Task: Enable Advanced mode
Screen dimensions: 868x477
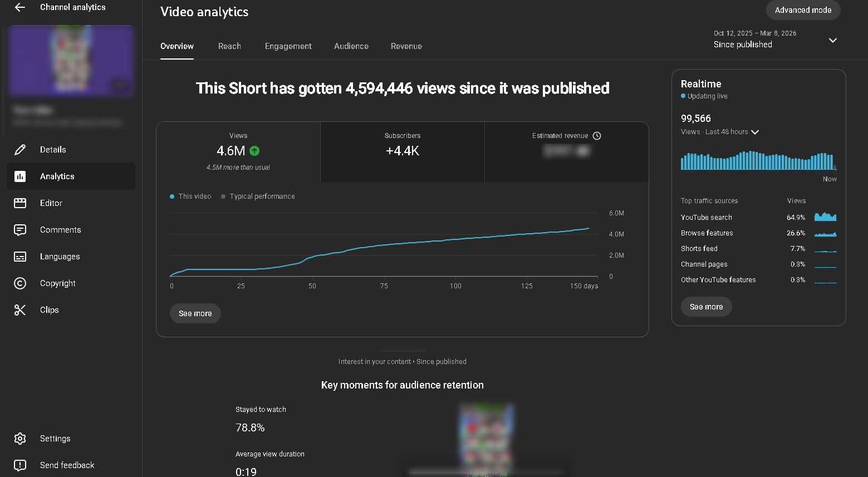Action: click(803, 9)
